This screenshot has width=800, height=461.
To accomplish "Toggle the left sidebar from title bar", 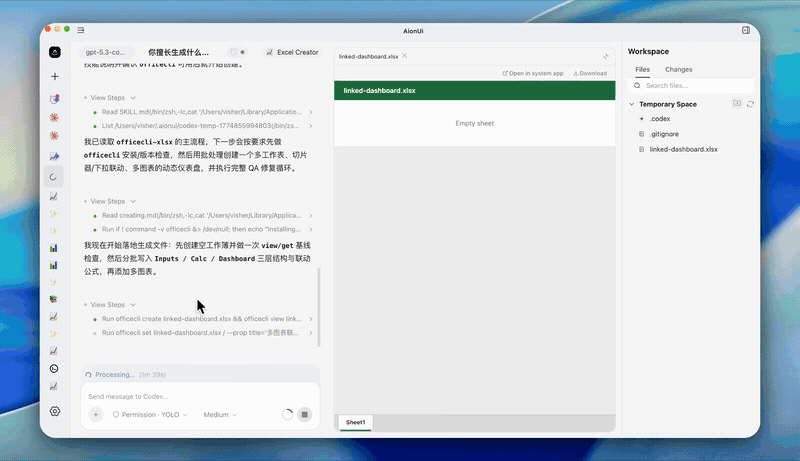I will (81, 30).
